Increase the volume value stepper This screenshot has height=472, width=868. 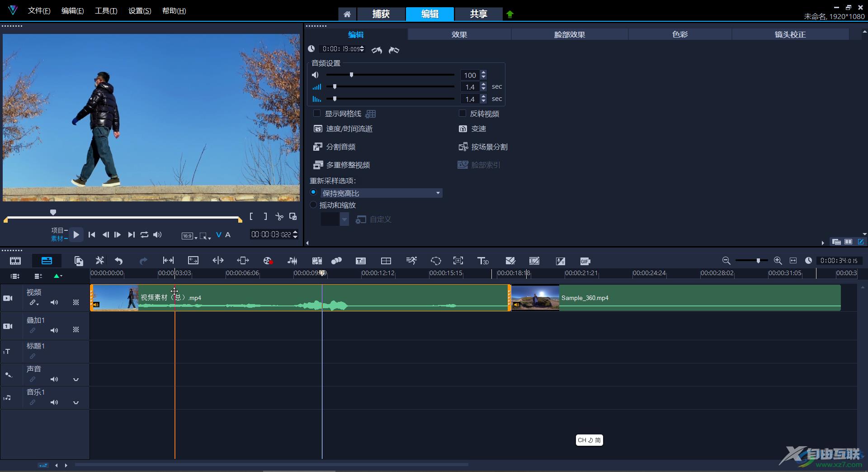pos(483,72)
